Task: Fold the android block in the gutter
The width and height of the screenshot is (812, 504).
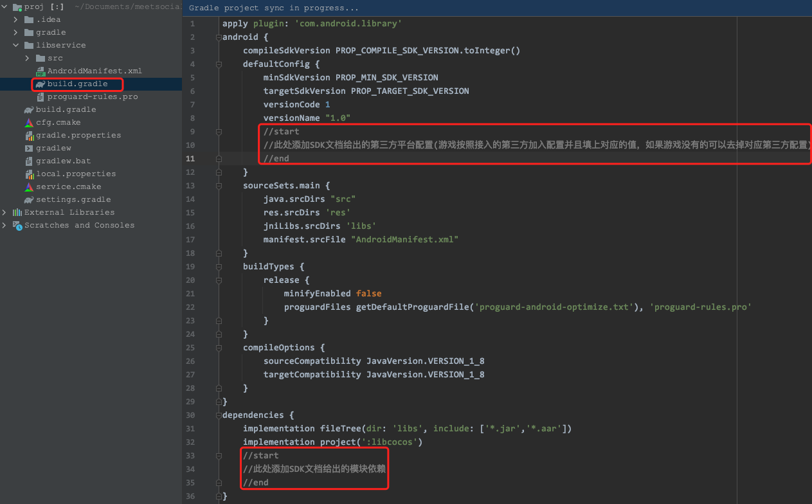Action: pyautogui.click(x=219, y=37)
